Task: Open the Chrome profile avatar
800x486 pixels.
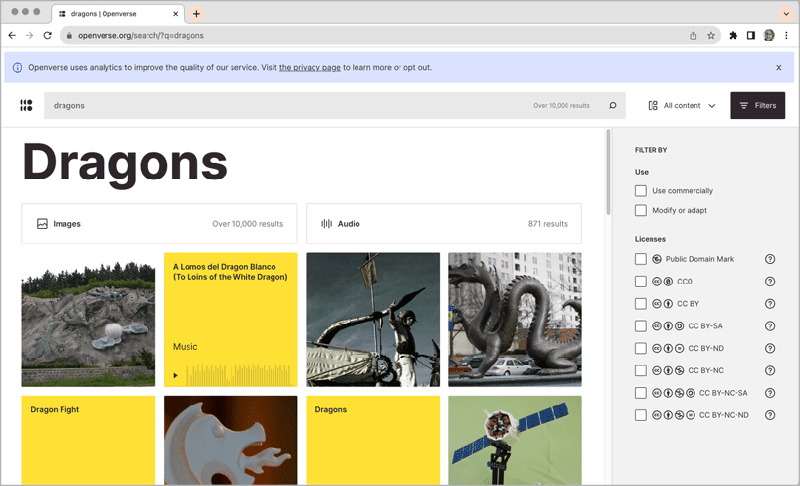Action: click(x=769, y=35)
